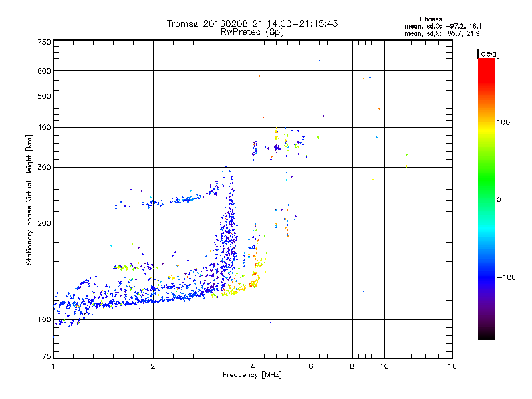This screenshot has height=399, width=532.
Task: Click the 'Frequency [MHz]' axis title
Action: tap(252, 375)
